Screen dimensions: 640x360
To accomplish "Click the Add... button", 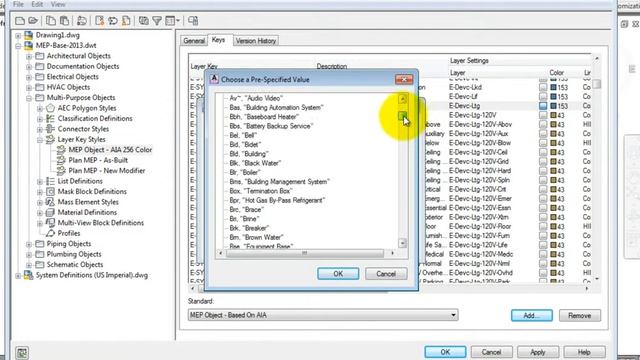I will click(x=531, y=316).
